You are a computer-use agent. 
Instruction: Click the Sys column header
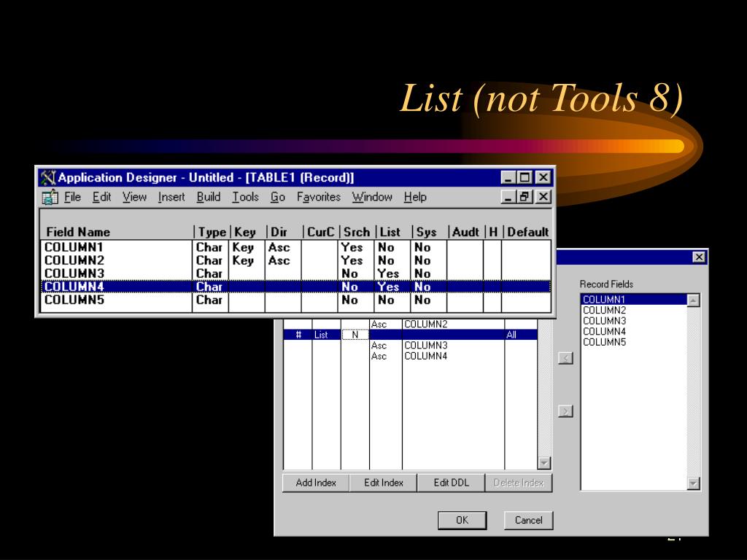(426, 233)
